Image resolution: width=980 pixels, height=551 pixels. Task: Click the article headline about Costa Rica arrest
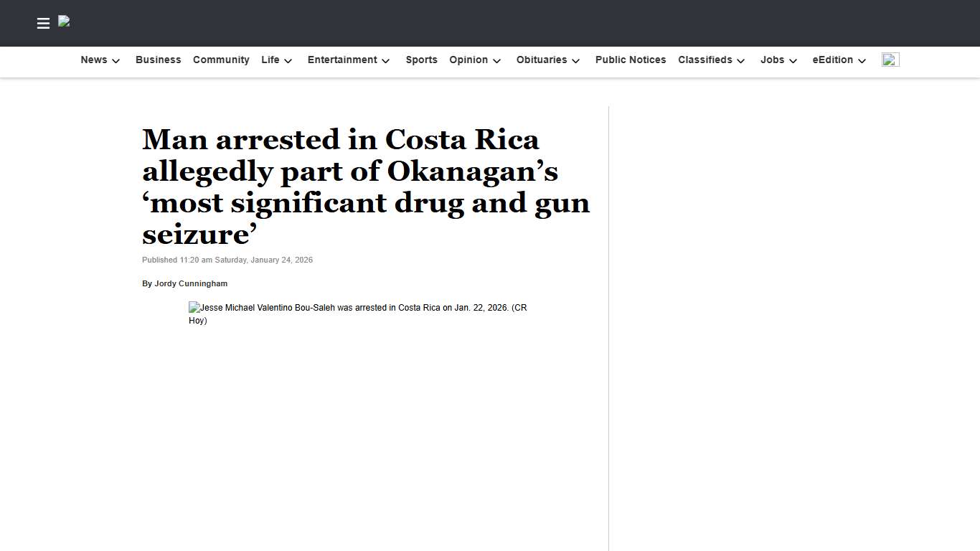coord(366,187)
